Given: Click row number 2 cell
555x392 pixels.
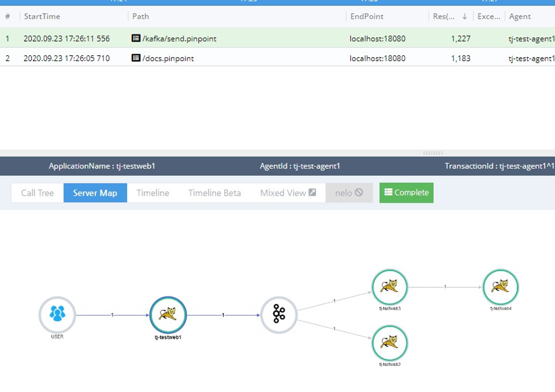Looking at the screenshot, I should [x=7, y=58].
